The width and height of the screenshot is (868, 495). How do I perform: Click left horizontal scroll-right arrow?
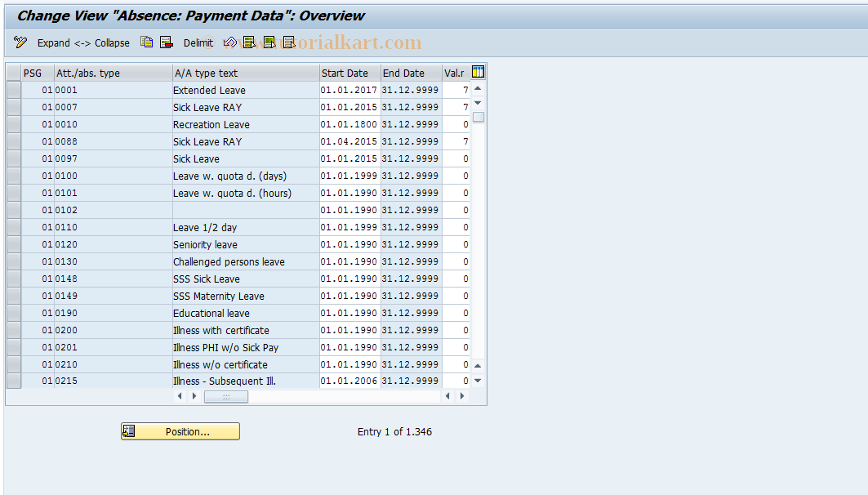(194, 396)
